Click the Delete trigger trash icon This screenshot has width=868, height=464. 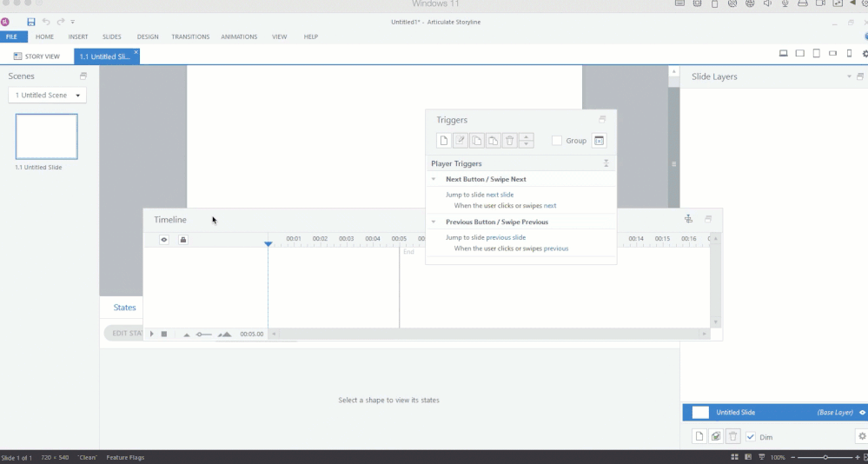[510, 141]
